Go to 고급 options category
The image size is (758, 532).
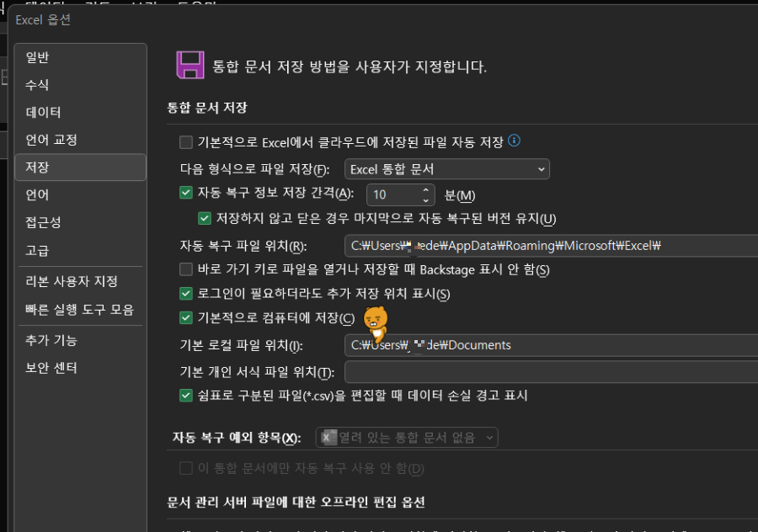[x=81, y=250]
